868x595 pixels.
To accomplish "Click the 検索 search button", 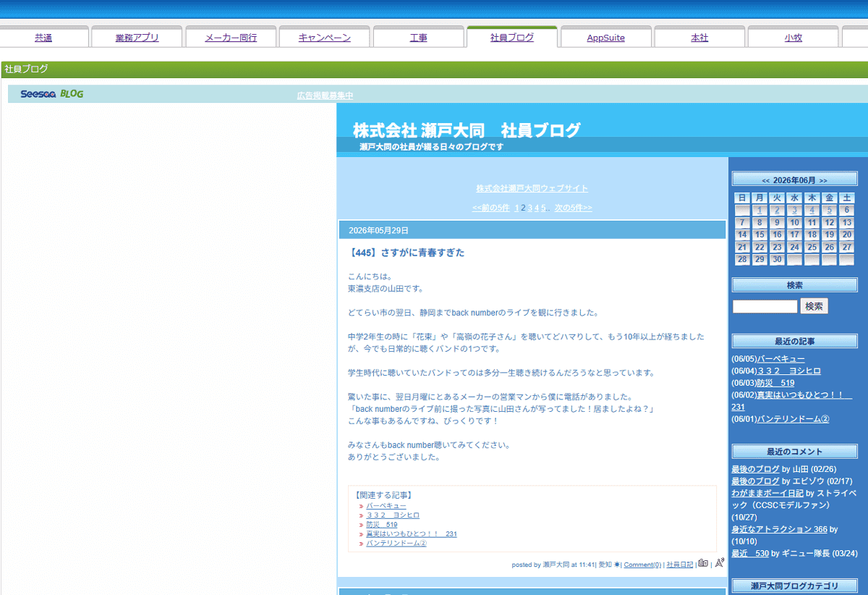I will pyautogui.click(x=814, y=306).
